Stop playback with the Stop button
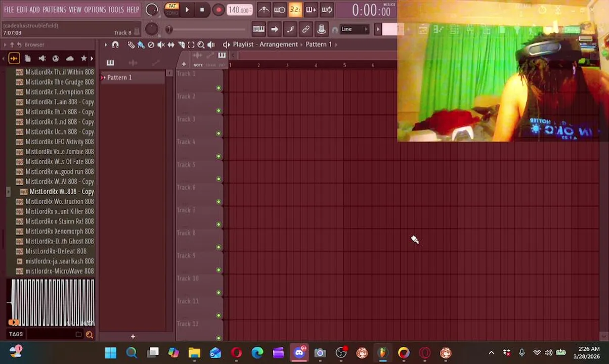 coord(202,10)
